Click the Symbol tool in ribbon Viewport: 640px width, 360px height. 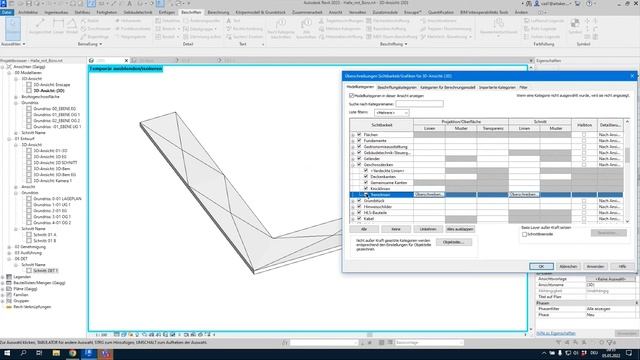pos(575,27)
